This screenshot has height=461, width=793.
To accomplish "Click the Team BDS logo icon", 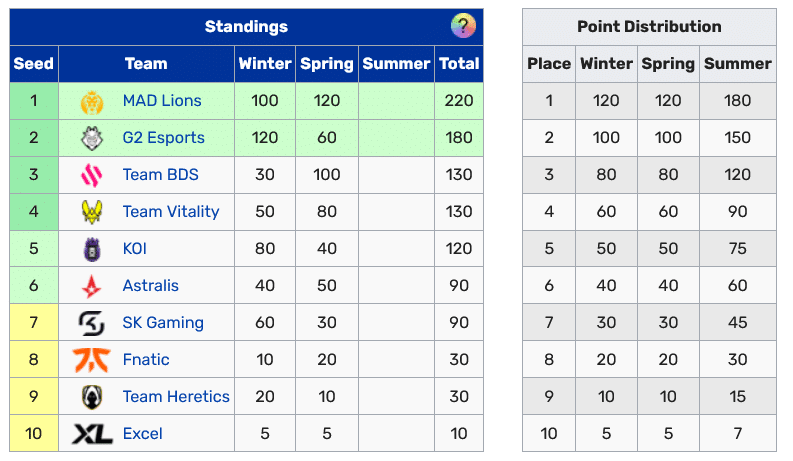I will (x=92, y=175).
